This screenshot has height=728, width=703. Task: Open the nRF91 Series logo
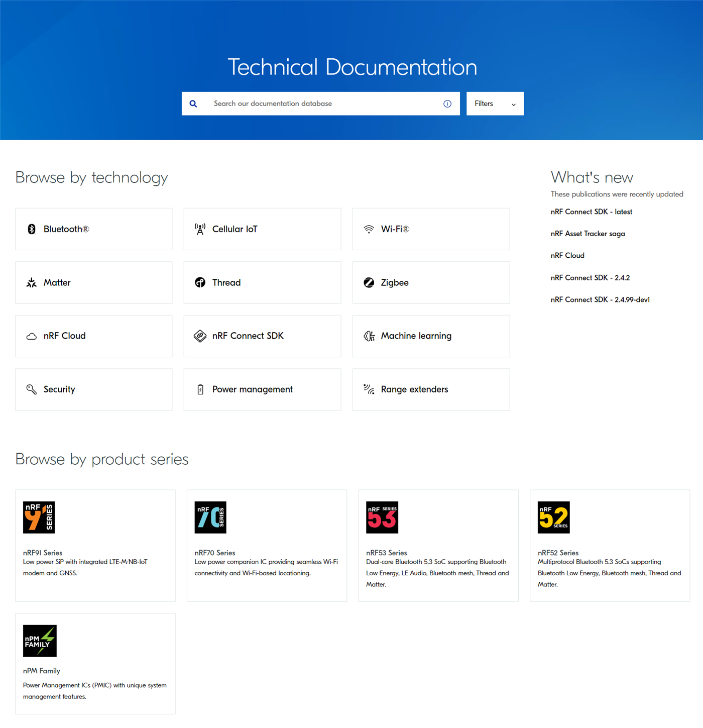coord(39,517)
